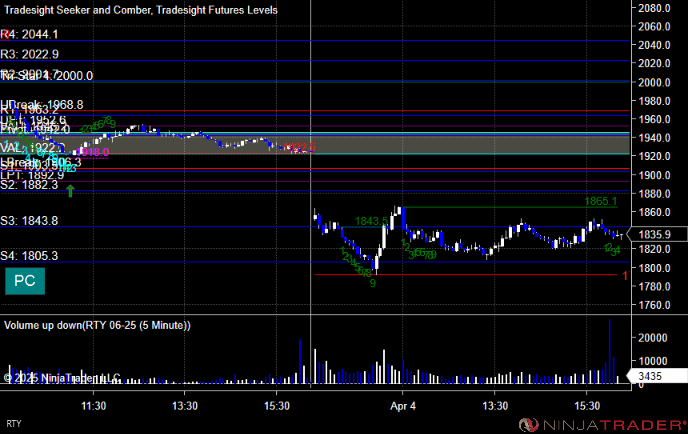Click the green 1865.1 price label
Viewport: 688px width, 434px height.
coord(601,201)
